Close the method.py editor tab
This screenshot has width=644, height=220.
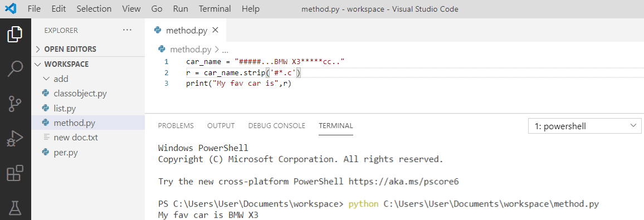pos(215,30)
